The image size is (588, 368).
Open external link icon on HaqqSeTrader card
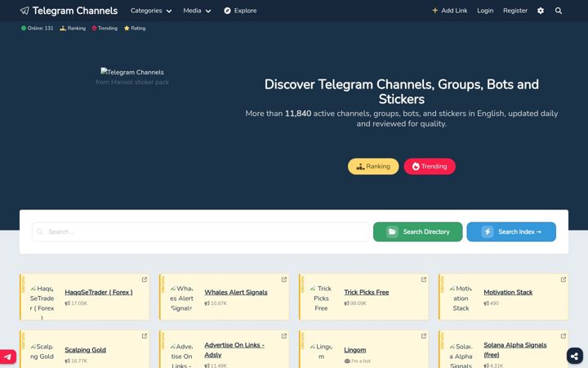(145, 280)
